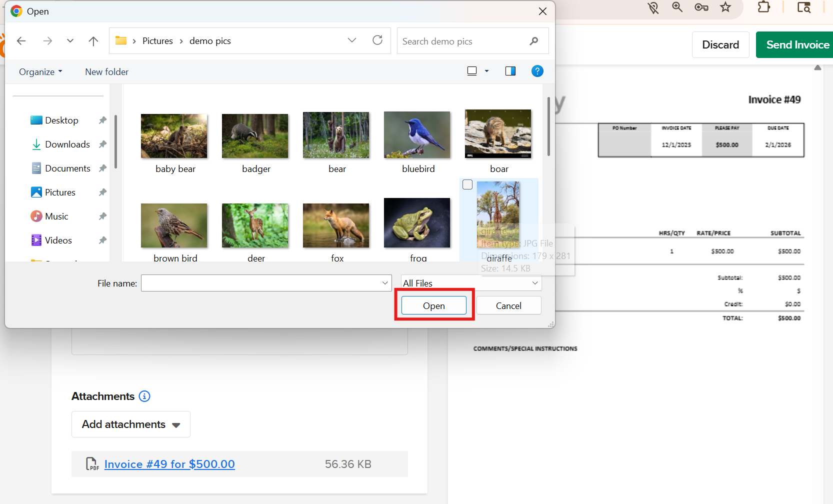
Task: Open the Organize menu
Action: (x=40, y=72)
